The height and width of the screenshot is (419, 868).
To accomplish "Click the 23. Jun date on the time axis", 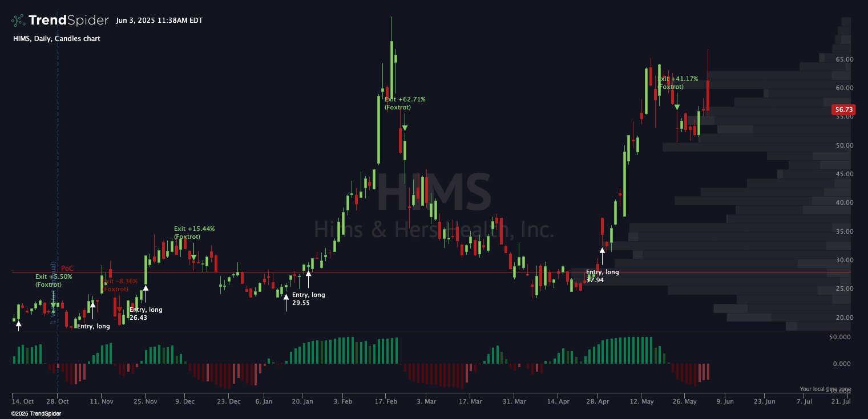I will pos(765,401).
